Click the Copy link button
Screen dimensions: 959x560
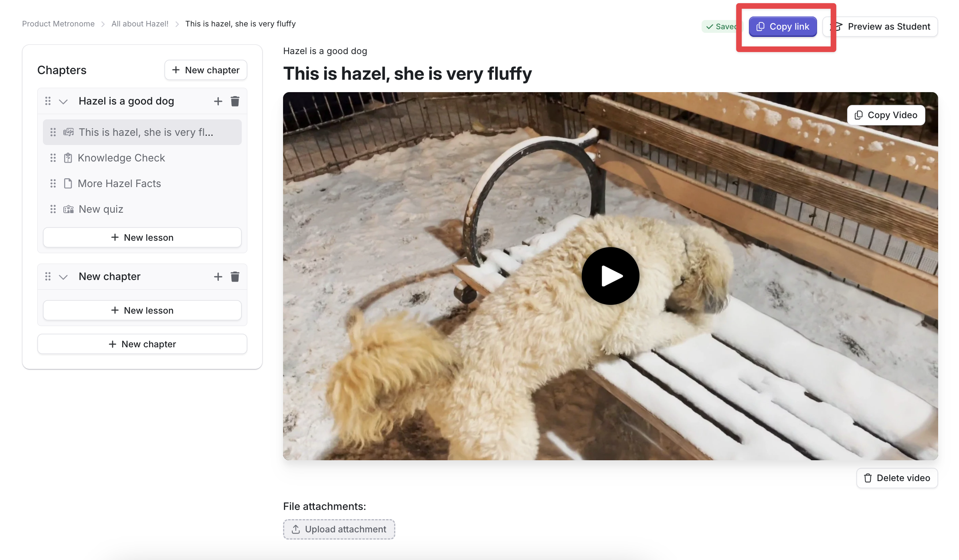(783, 27)
